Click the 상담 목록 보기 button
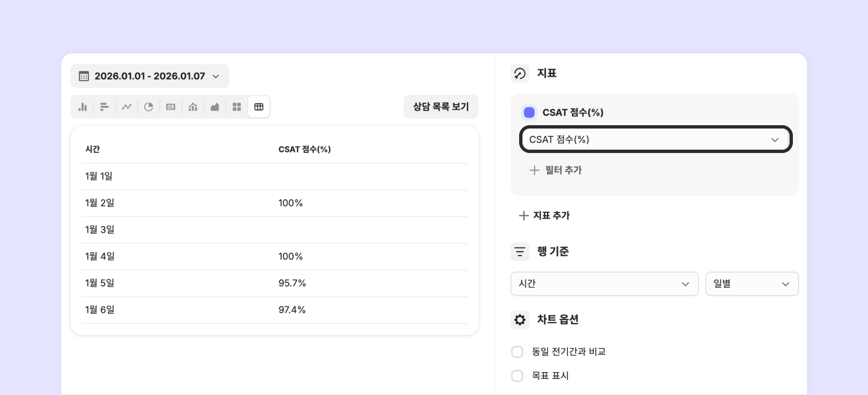Image resolution: width=868 pixels, height=395 pixels. coord(441,107)
